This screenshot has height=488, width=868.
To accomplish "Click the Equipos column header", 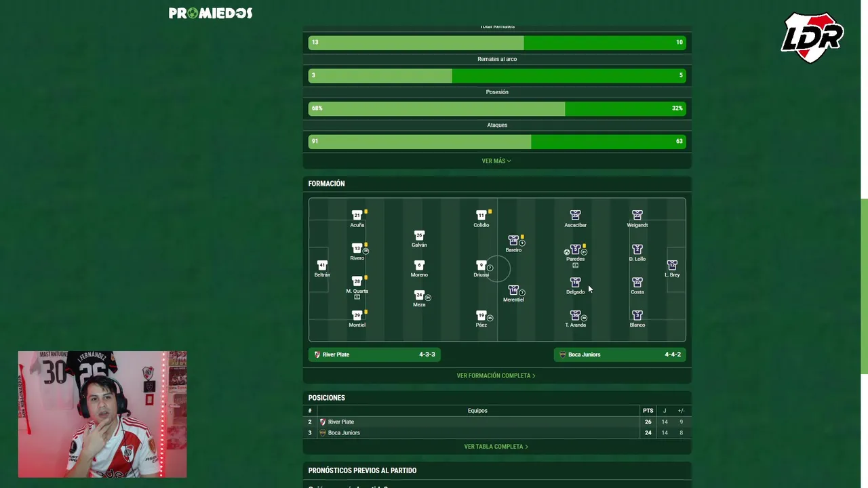I will [x=477, y=411].
